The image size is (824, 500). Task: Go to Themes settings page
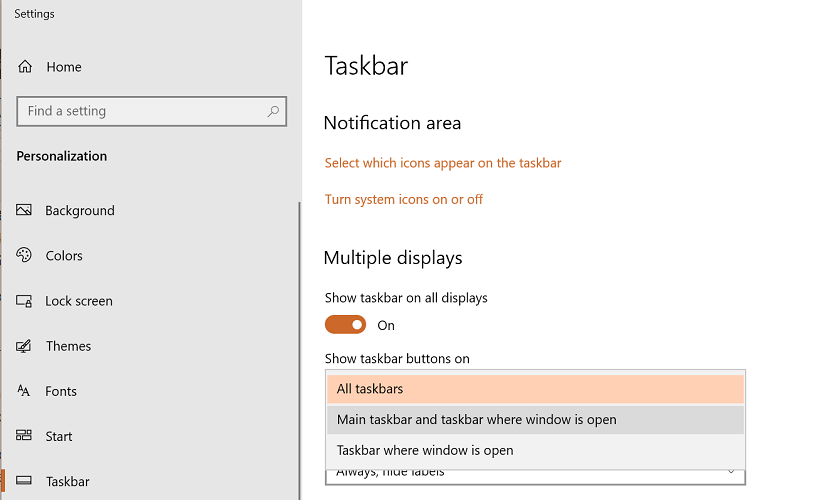[68, 346]
